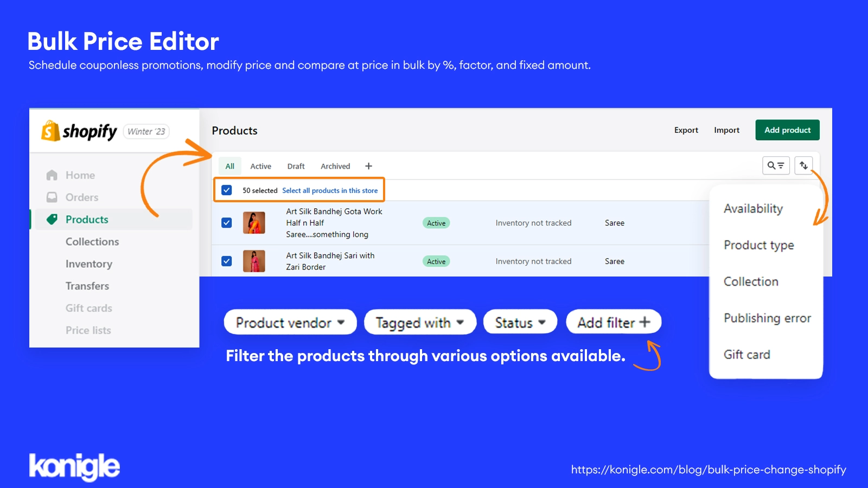This screenshot has height=488, width=868.
Task: Open Art Silk Bandhej Sari with Zari Border
Action: (x=330, y=261)
